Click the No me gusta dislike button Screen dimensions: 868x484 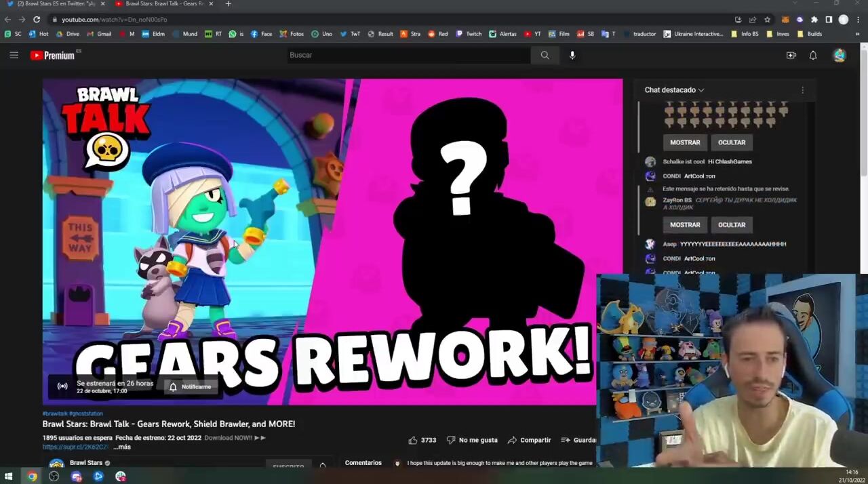pos(471,440)
